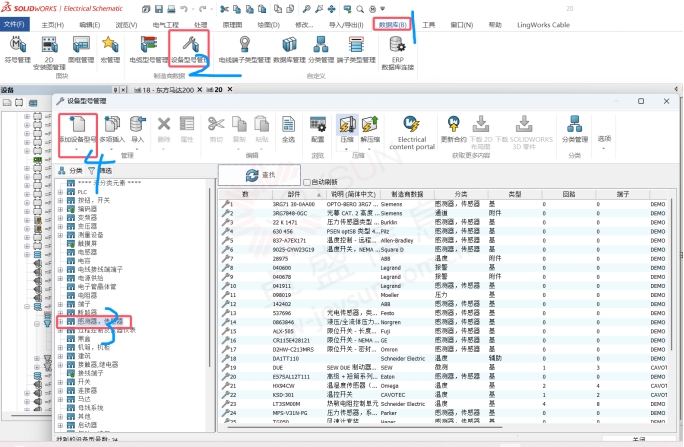Click Print icon in quick access toolbar

(x=171, y=9)
